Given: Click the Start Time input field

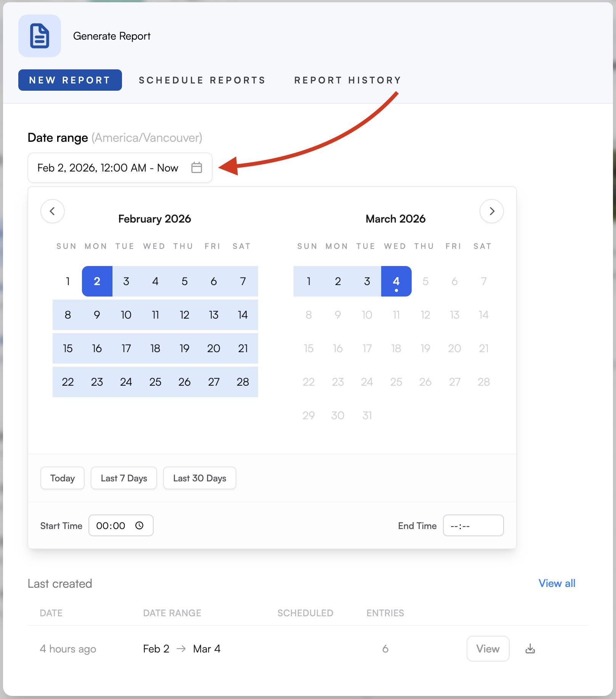Looking at the screenshot, I should point(111,526).
